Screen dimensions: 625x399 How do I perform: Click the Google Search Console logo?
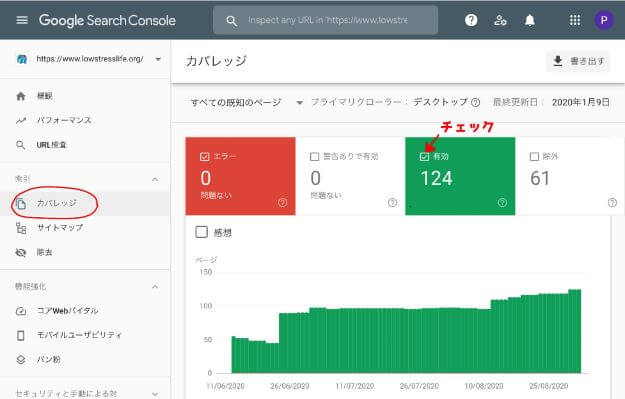point(107,20)
